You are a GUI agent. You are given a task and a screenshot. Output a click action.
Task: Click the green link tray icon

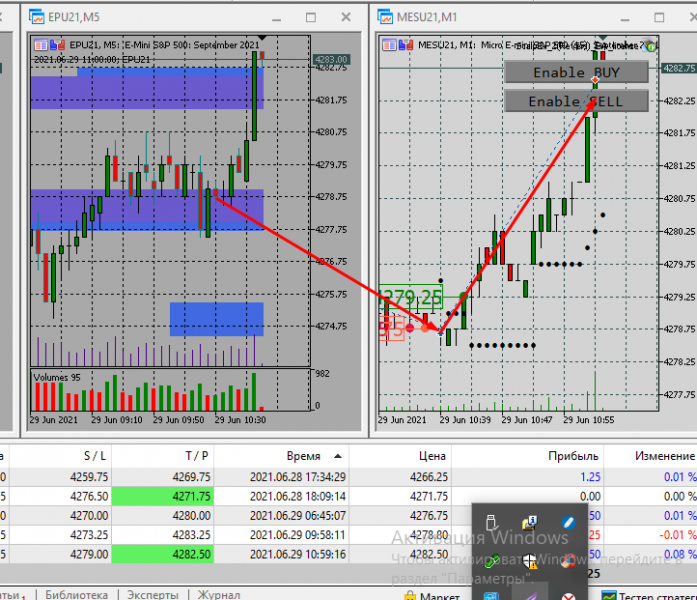point(491,561)
